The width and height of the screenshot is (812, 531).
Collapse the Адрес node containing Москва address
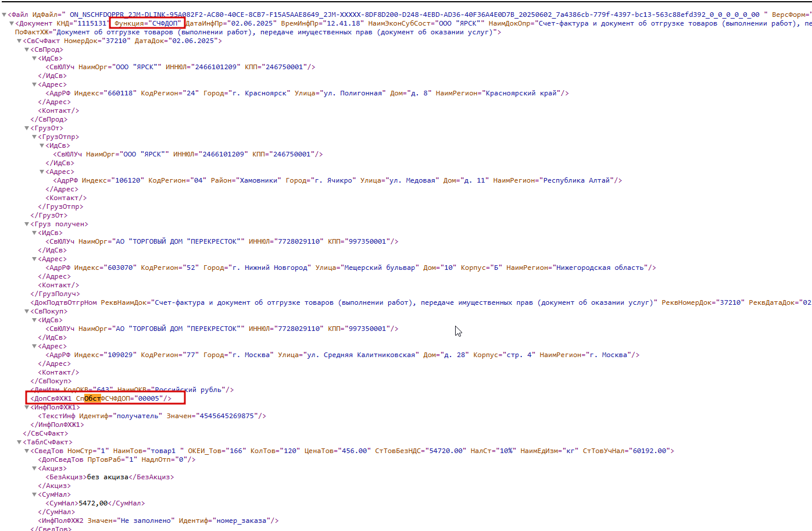[x=34, y=346]
